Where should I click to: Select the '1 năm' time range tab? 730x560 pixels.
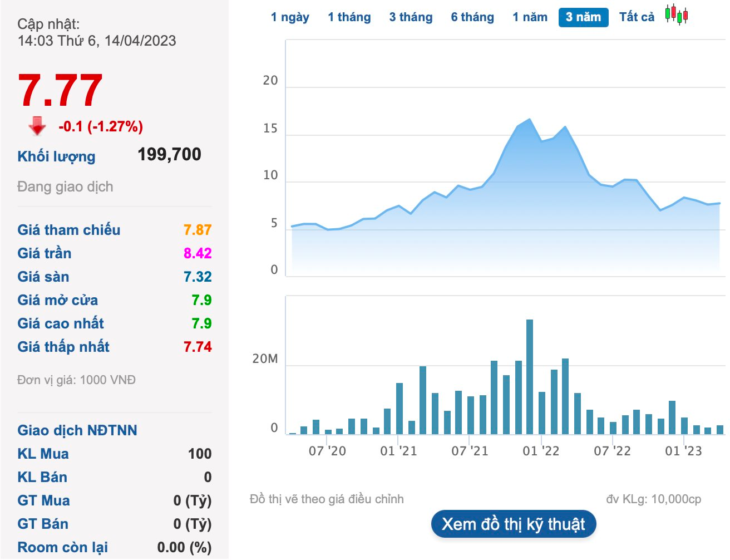pos(530,17)
